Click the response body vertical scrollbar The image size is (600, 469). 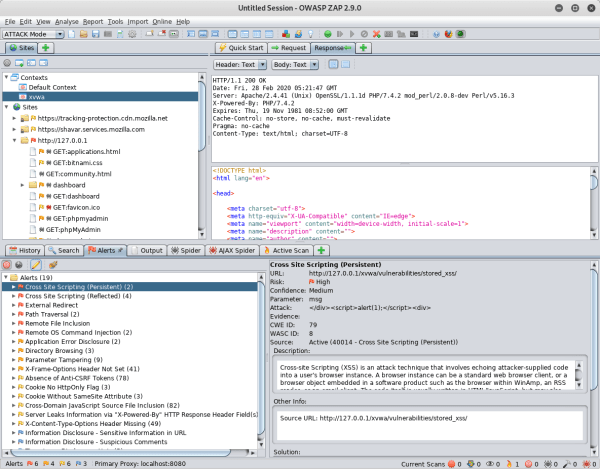click(x=594, y=182)
